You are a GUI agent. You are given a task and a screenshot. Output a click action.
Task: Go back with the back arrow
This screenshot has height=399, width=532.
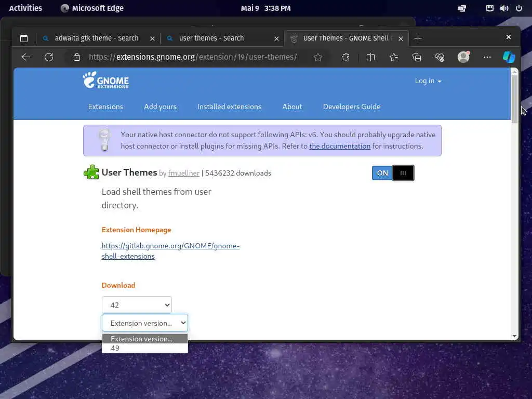click(x=26, y=57)
